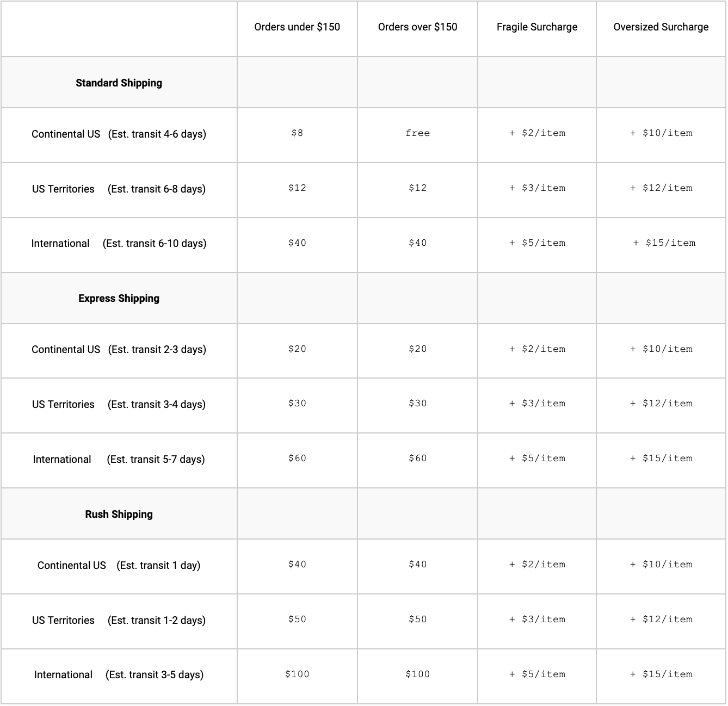Click the $100 Rush International under $150 cell

297,674
